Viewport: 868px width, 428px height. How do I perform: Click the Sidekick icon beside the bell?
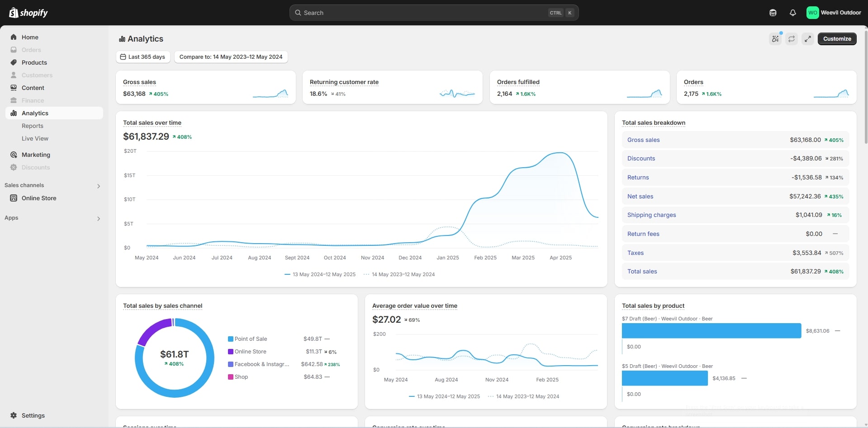[x=773, y=13]
